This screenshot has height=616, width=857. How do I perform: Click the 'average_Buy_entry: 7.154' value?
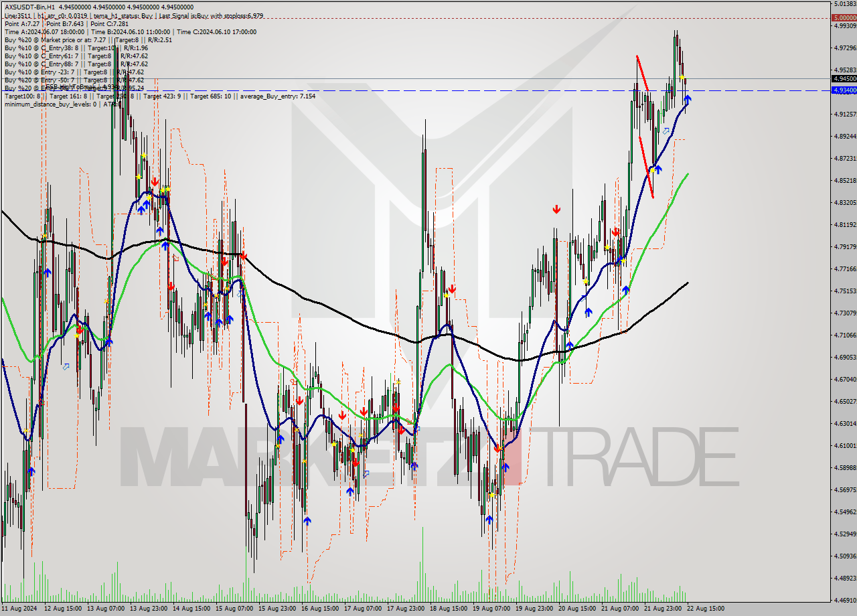(x=277, y=96)
